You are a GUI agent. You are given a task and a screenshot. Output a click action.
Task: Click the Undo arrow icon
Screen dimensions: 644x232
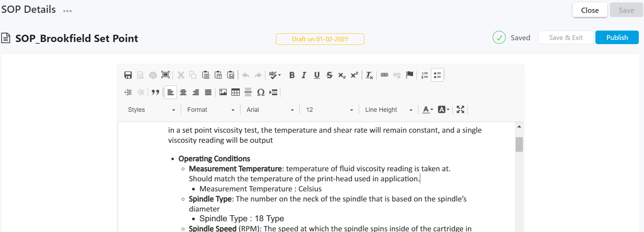tap(246, 75)
